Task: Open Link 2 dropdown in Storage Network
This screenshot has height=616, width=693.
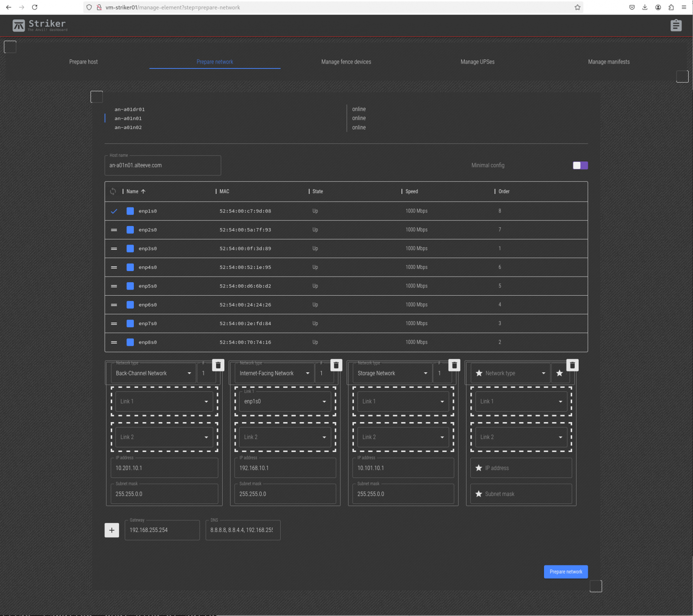Action: pyautogui.click(x=403, y=437)
